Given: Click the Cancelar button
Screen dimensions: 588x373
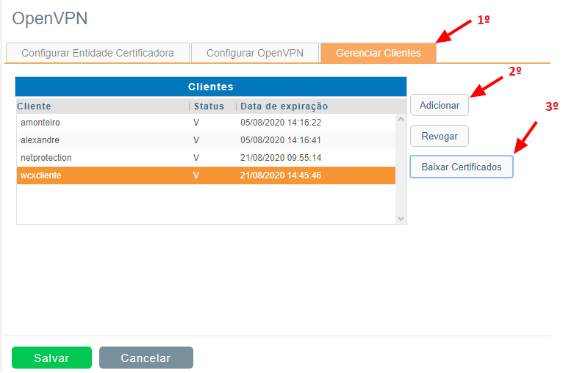Looking at the screenshot, I should tap(146, 358).
